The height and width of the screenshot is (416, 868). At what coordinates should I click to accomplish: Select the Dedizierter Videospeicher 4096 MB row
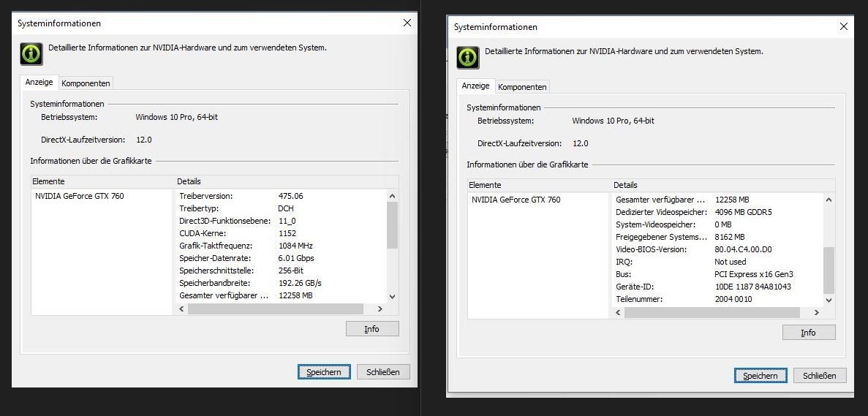pos(718,212)
